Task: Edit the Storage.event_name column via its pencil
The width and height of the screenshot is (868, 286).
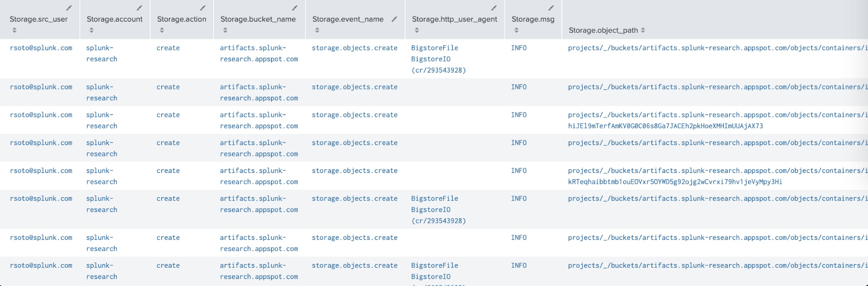Action: tap(394, 19)
